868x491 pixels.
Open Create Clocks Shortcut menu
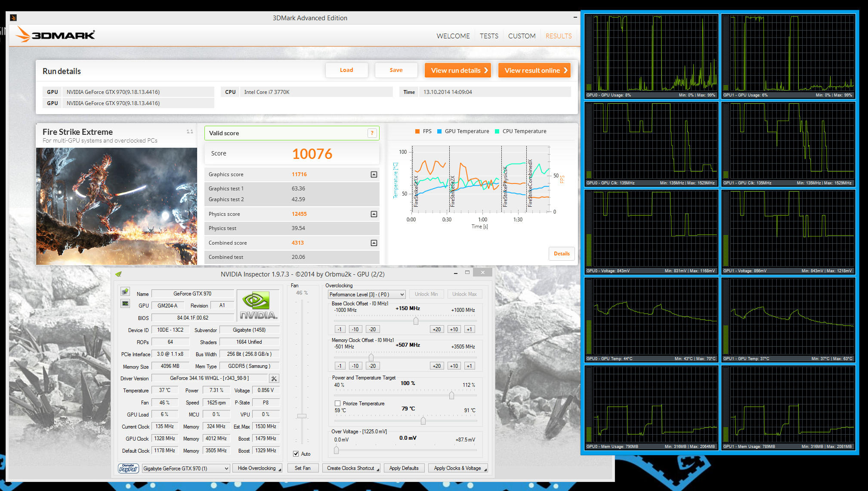351,468
